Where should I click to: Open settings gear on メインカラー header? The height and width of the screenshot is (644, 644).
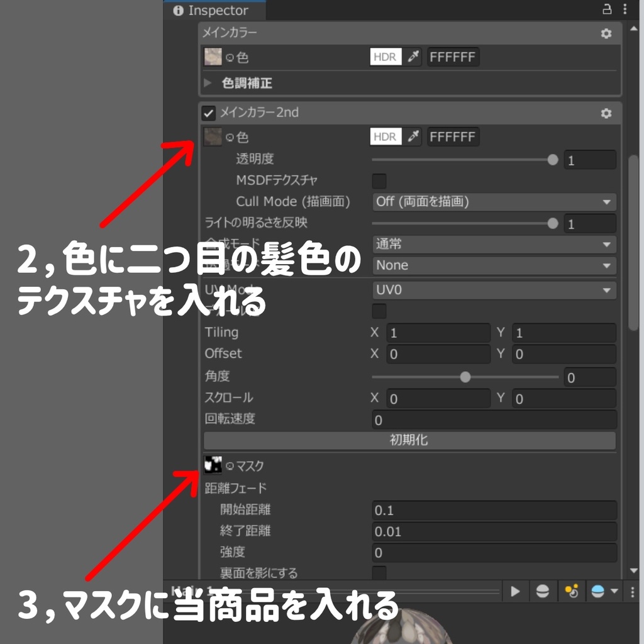tap(606, 34)
